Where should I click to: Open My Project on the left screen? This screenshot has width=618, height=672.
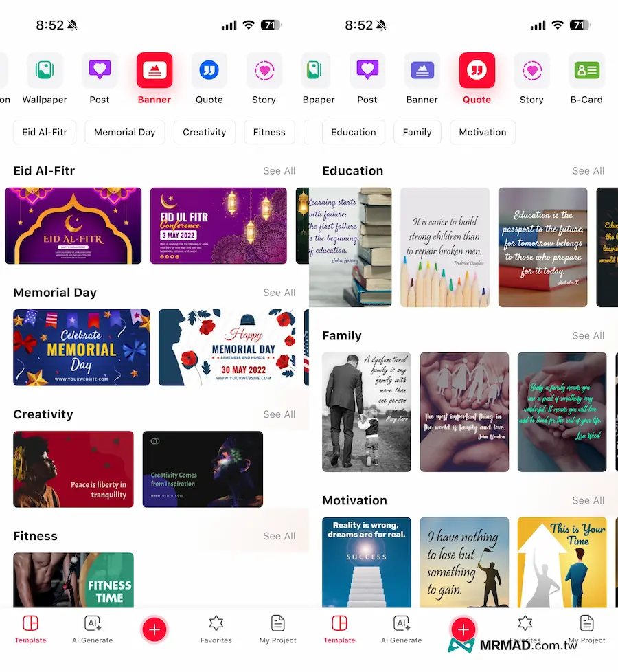277,629
